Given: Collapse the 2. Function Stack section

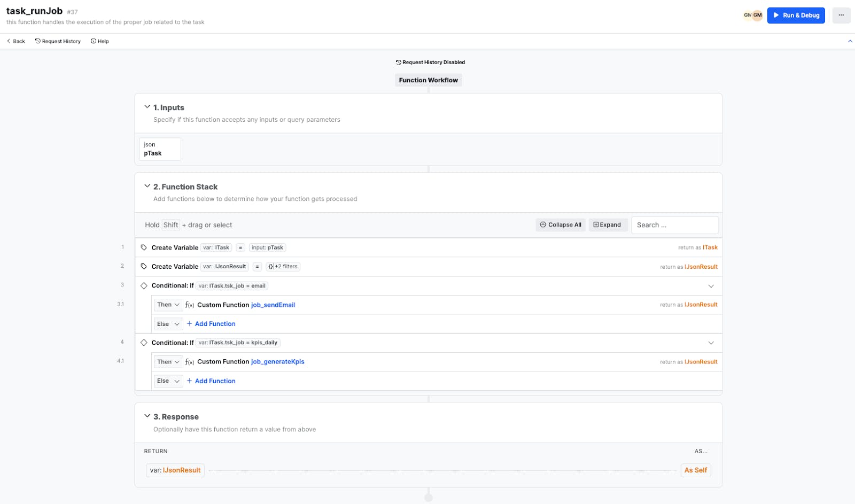Looking at the screenshot, I should (x=147, y=186).
